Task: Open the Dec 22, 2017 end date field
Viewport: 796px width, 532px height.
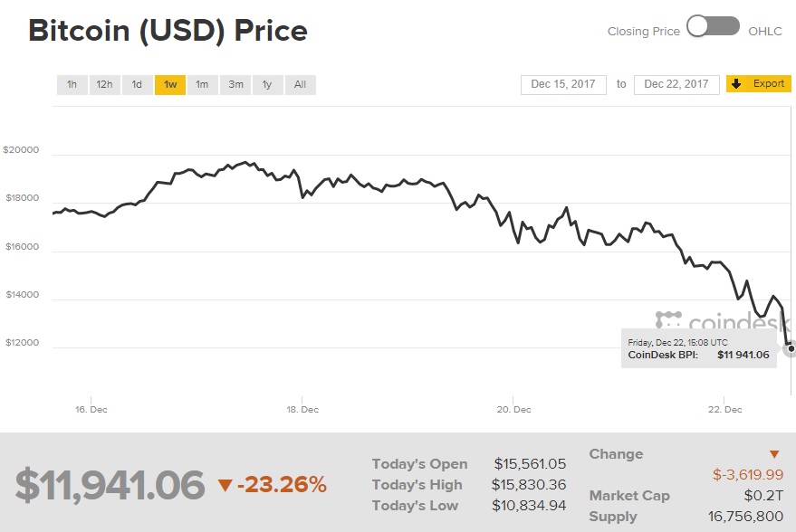Action: (676, 83)
